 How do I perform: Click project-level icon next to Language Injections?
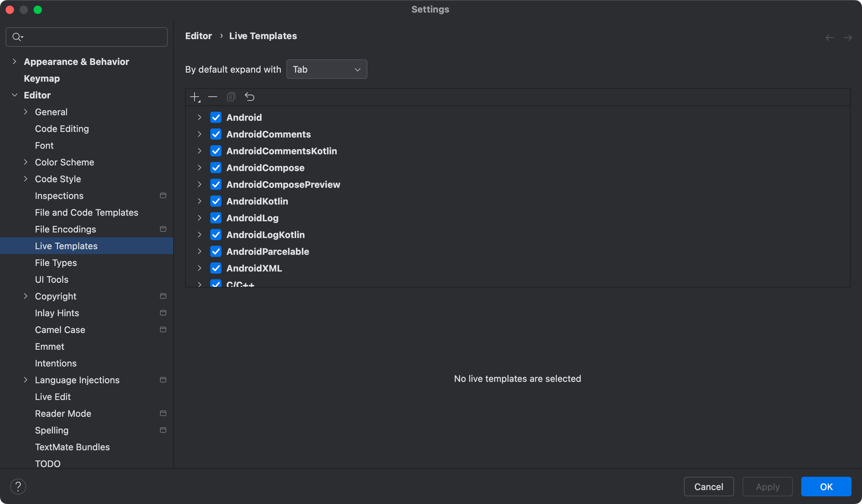[x=163, y=380]
